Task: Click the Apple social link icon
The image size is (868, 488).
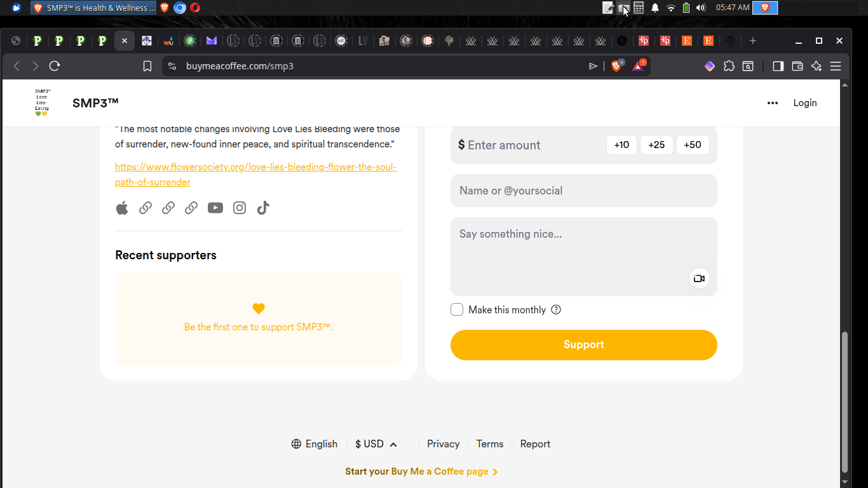Action: [122, 208]
